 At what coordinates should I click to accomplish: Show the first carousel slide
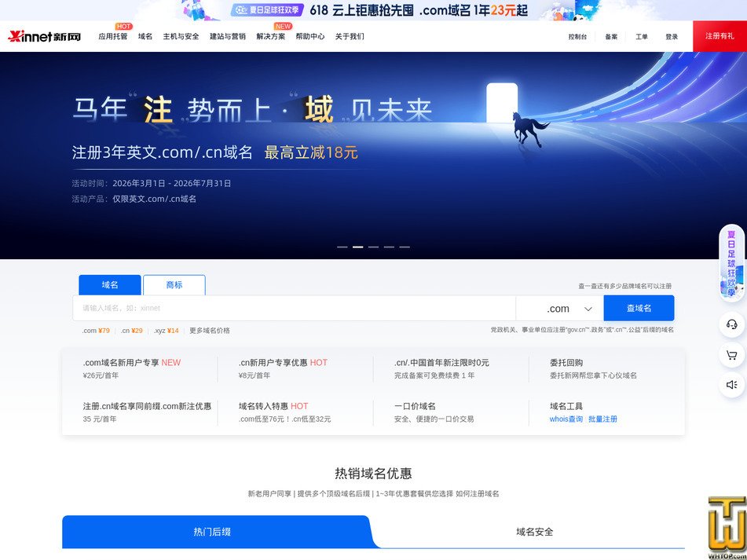click(342, 247)
